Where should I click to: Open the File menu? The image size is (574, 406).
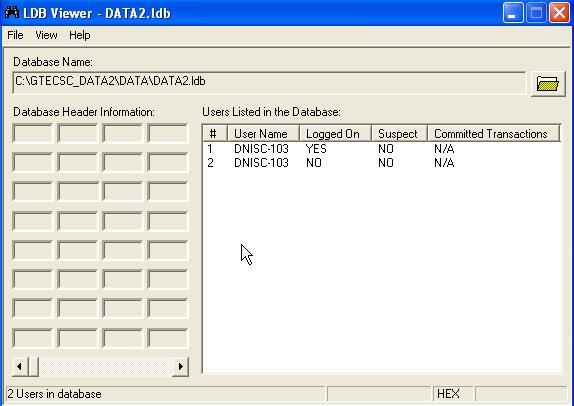click(15, 35)
